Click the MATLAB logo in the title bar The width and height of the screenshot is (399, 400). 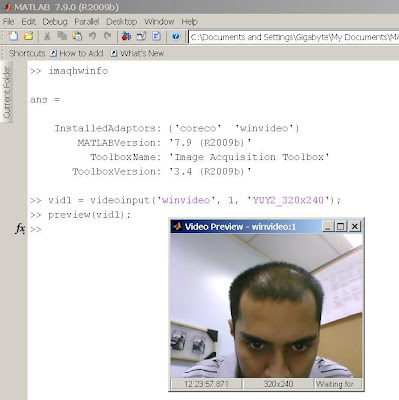pos(6,7)
